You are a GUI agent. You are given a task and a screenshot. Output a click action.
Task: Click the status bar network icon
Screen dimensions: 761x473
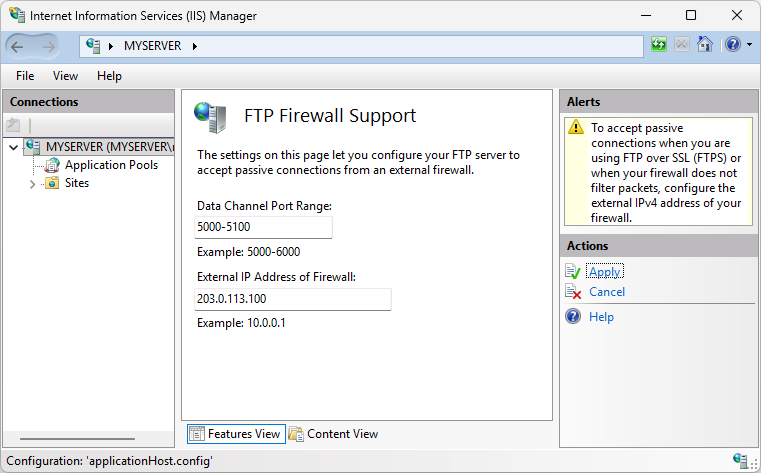tap(741, 460)
